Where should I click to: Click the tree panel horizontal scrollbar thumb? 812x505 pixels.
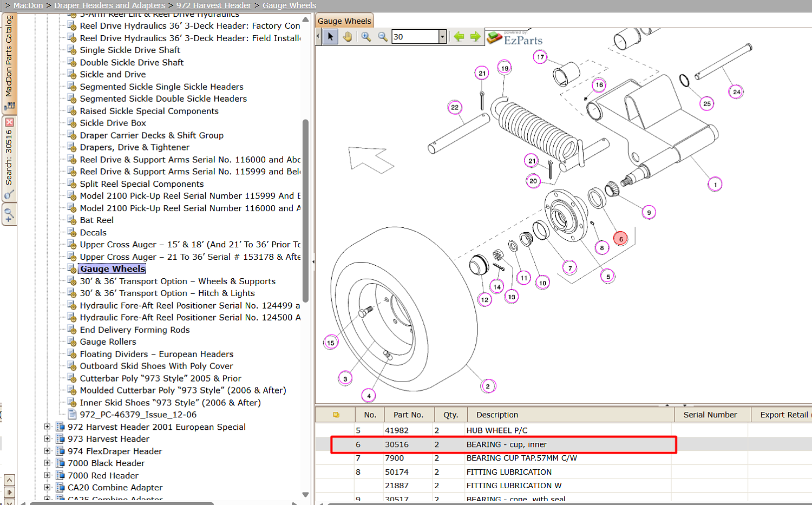122,503
